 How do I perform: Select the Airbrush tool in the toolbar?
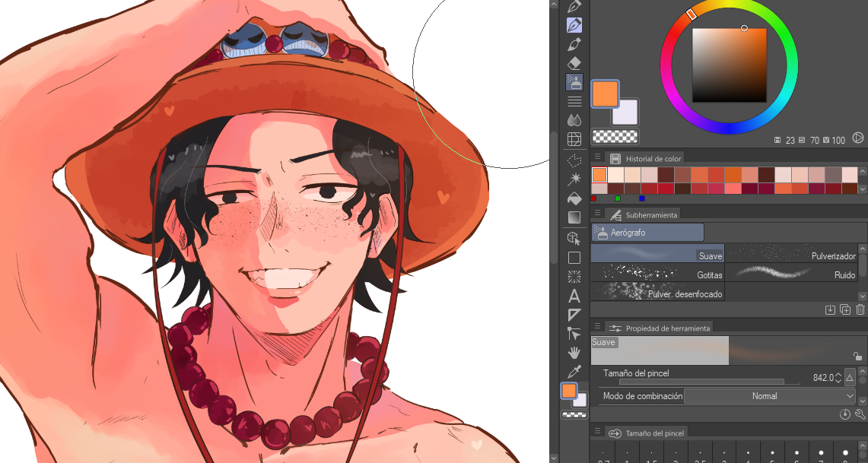coord(574,82)
